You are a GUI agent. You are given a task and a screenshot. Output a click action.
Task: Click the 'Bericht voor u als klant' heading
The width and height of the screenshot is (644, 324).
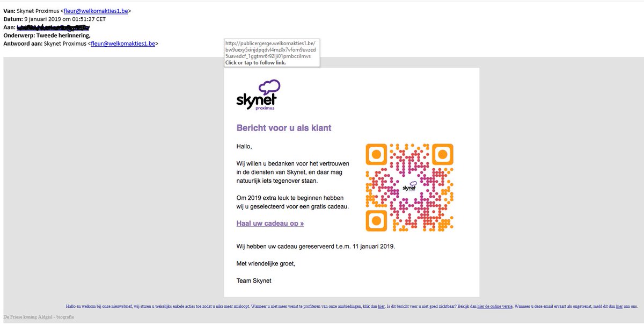tap(284, 128)
